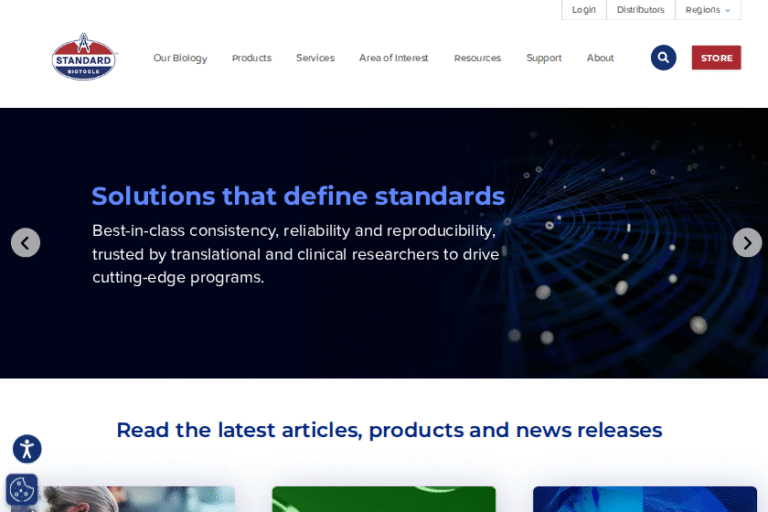This screenshot has width=768, height=512.
Task: Click the red STORE button
Action: [x=716, y=58]
